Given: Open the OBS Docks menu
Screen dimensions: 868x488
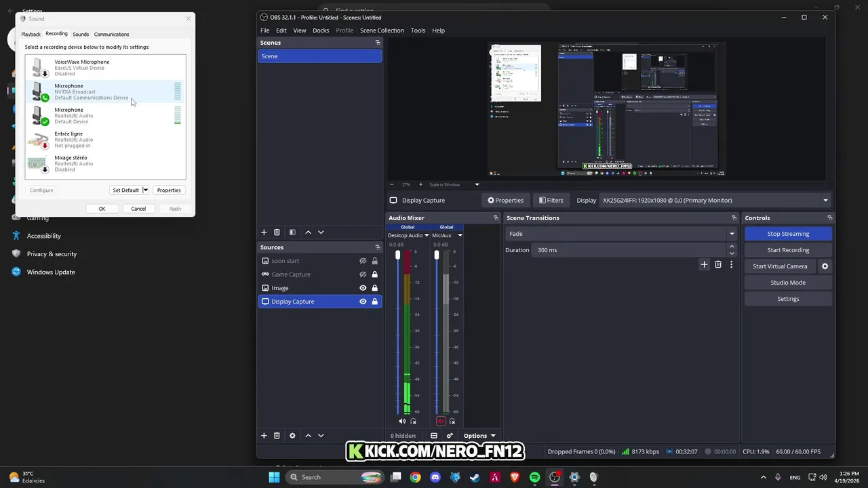Looking at the screenshot, I should tap(321, 30).
